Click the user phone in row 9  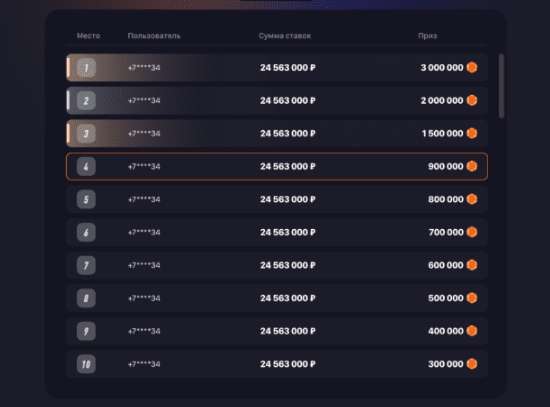pos(144,331)
